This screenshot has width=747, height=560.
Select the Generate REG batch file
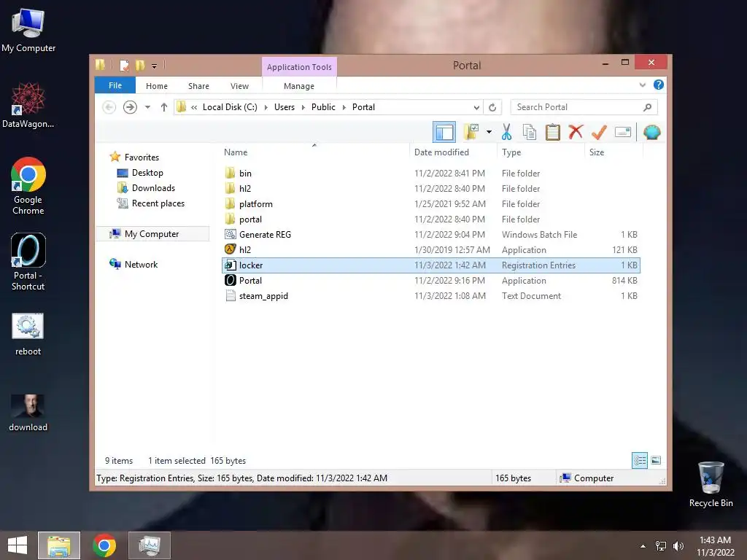(x=430, y=234)
